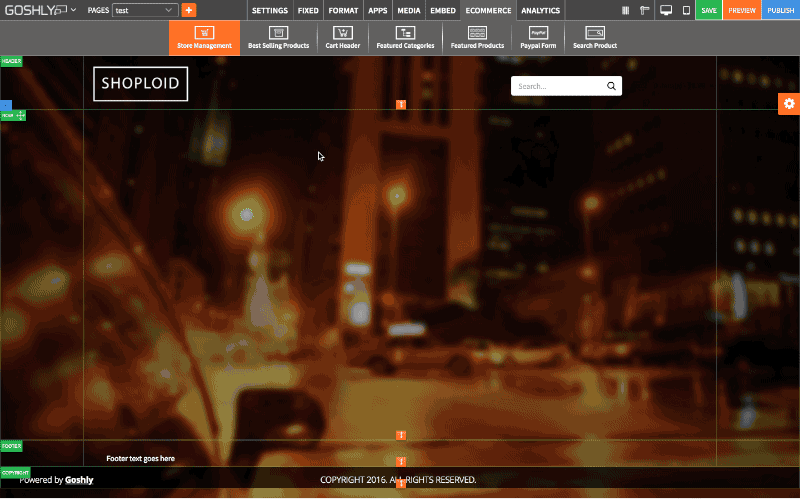The width and height of the screenshot is (800, 500).
Task: Toggle the grid columns guide icon
Action: [x=626, y=10]
